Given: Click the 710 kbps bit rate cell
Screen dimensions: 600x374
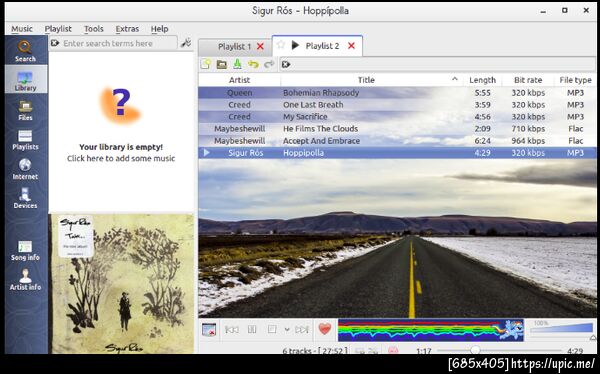Looking at the screenshot, I should (528, 129).
